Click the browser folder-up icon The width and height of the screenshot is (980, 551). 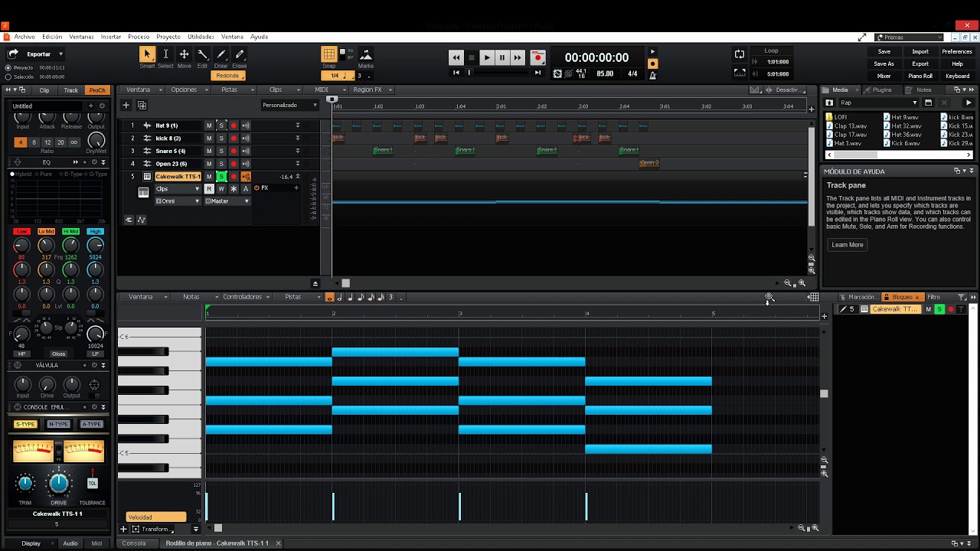[829, 103]
